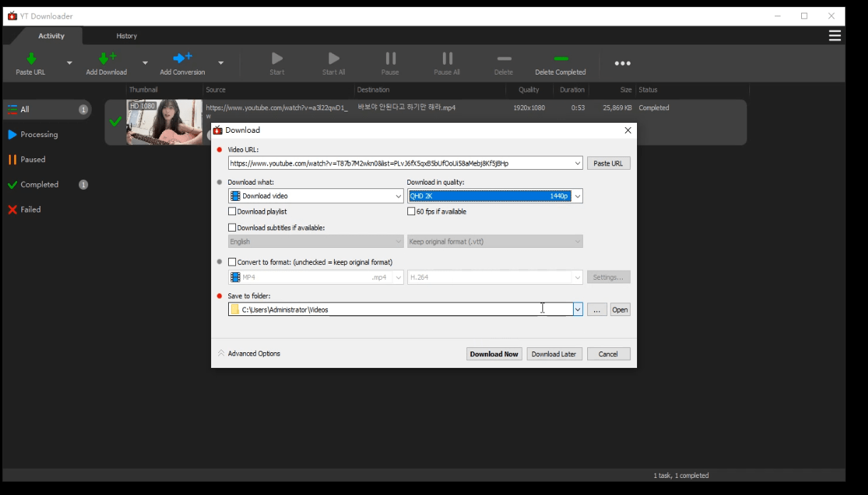This screenshot has height=495, width=868.
Task: Tick the 60 fps if available checkbox
Action: (412, 212)
